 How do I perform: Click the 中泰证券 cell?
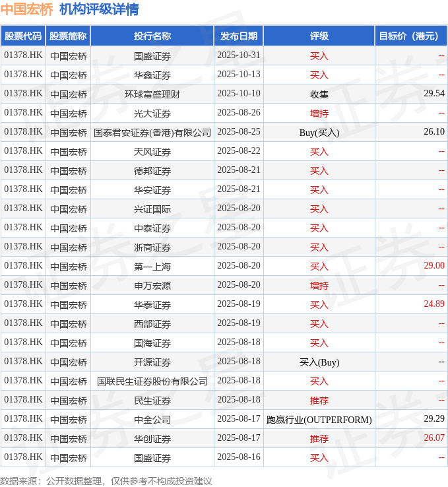tap(152, 228)
